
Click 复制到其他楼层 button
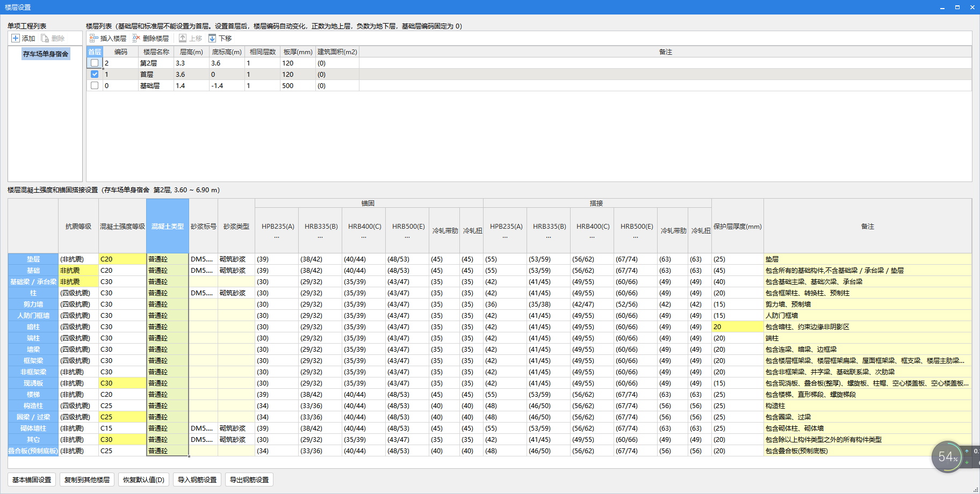(x=87, y=480)
